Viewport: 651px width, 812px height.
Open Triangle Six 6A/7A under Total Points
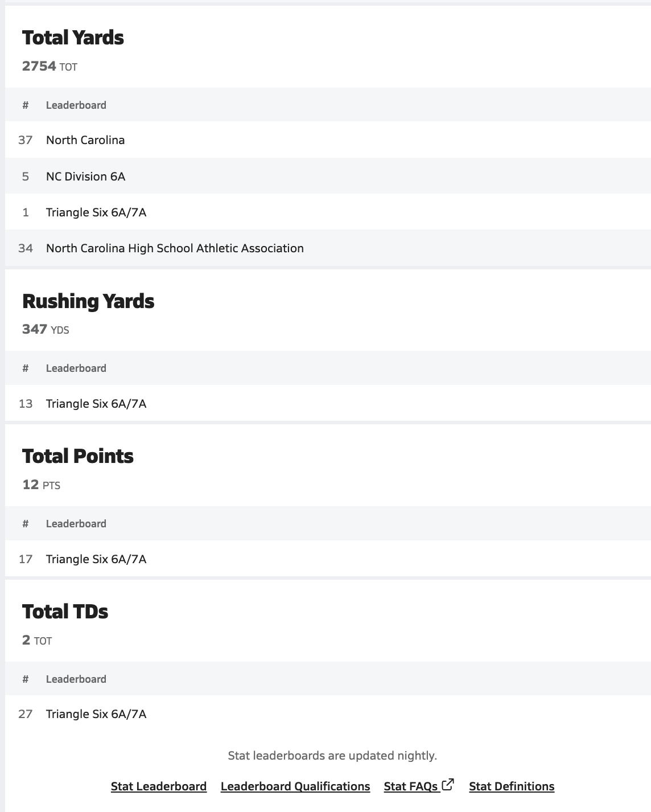tap(96, 559)
